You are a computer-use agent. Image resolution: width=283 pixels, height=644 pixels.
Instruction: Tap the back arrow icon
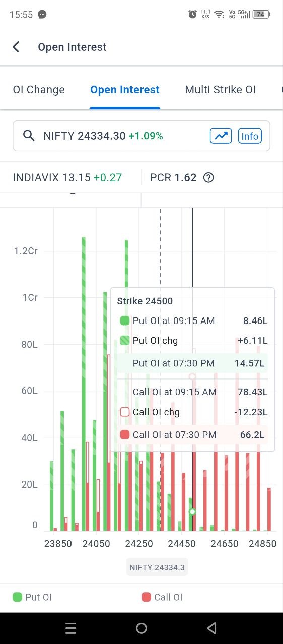(16, 47)
